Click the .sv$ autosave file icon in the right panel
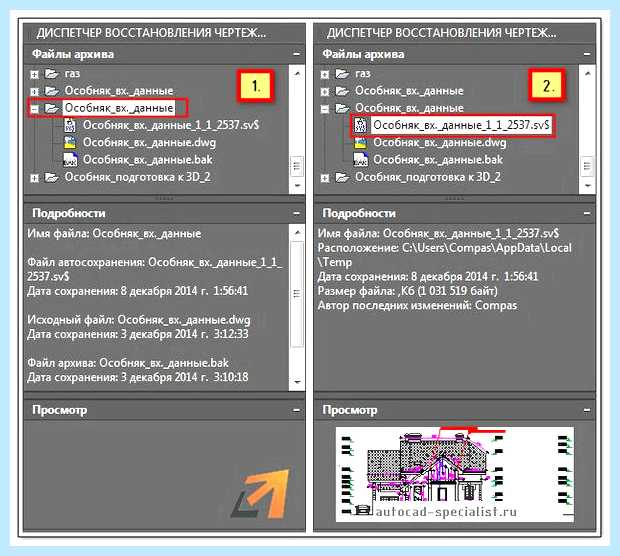620x556 pixels. 360,125
